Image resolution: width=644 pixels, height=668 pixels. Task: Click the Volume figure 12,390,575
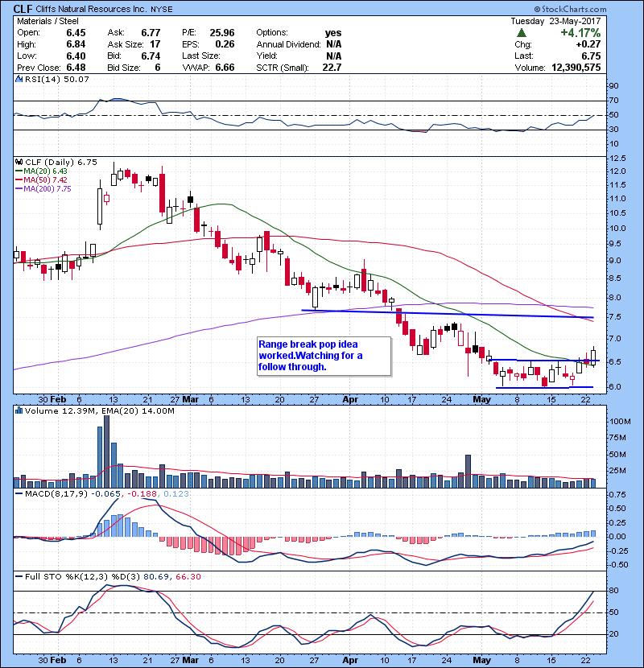point(576,68)
